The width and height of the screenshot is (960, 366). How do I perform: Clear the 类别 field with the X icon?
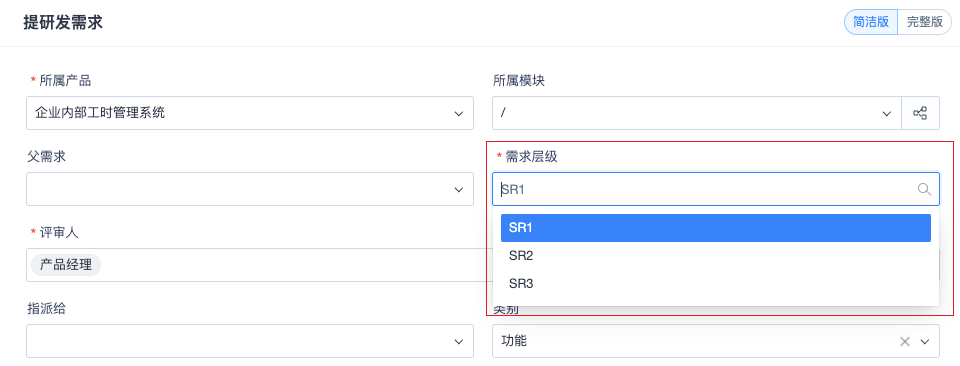(905, 342)
